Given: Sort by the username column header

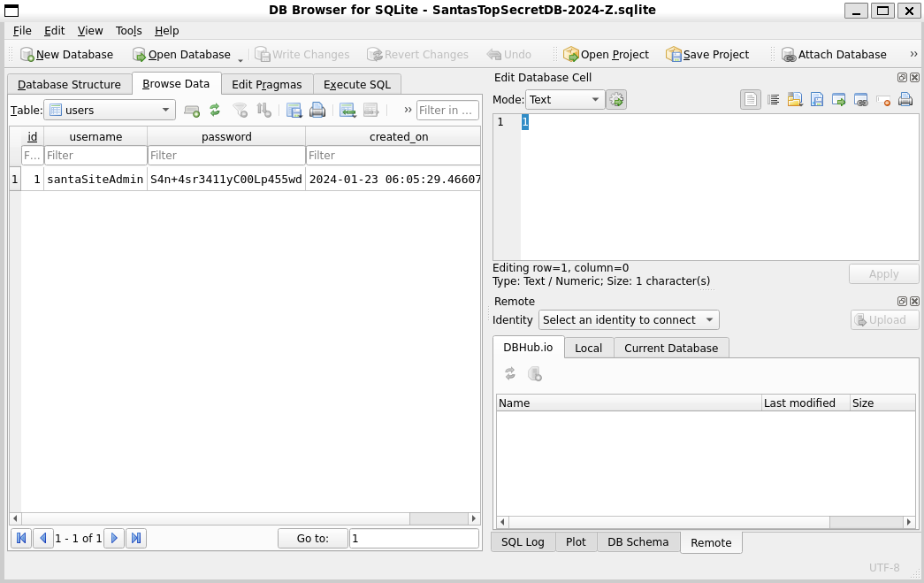Looking at the screenshot, I should (x=95, y=137).
